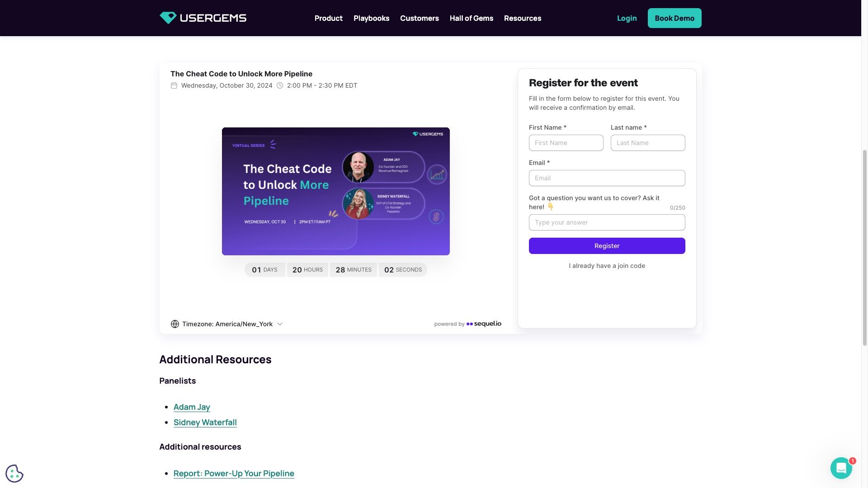Click the '0/250' character counter
Image resolution: width=868 pixels, height=488 pixels.
(677, 208)
